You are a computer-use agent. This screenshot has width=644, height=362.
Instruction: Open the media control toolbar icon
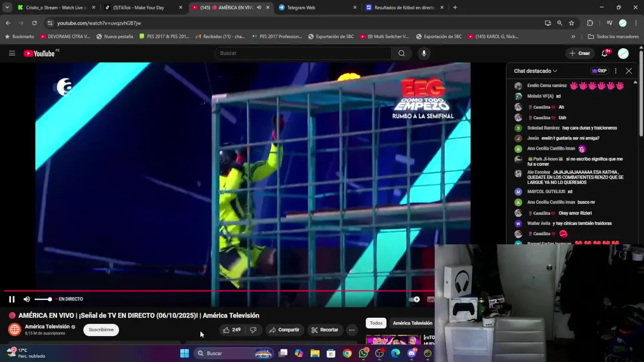point(609,23)
